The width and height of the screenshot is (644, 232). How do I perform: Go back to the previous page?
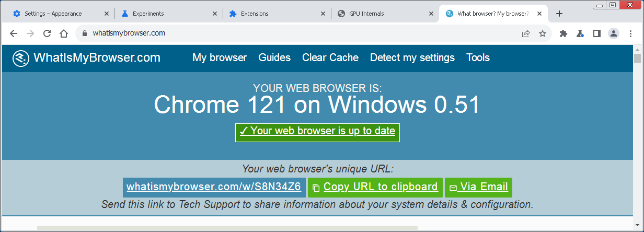point(14,33)
